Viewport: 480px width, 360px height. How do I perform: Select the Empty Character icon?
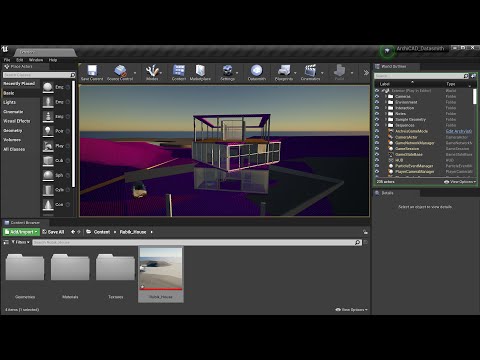(48, 102)
